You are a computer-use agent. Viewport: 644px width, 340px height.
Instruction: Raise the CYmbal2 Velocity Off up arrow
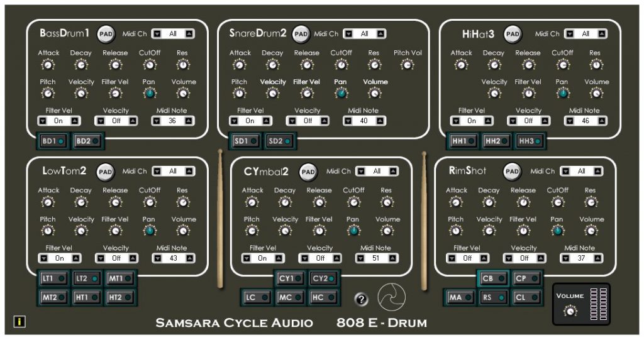336,258
